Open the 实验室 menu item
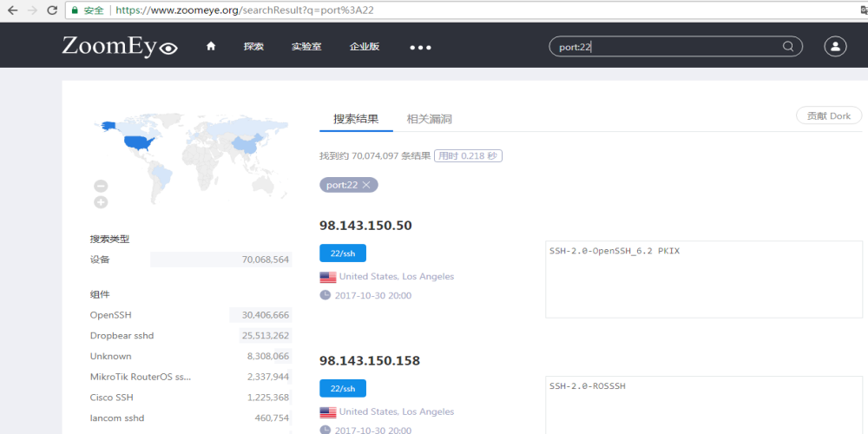This screenshot has width=868, height=434. click(x=306, y=47)
